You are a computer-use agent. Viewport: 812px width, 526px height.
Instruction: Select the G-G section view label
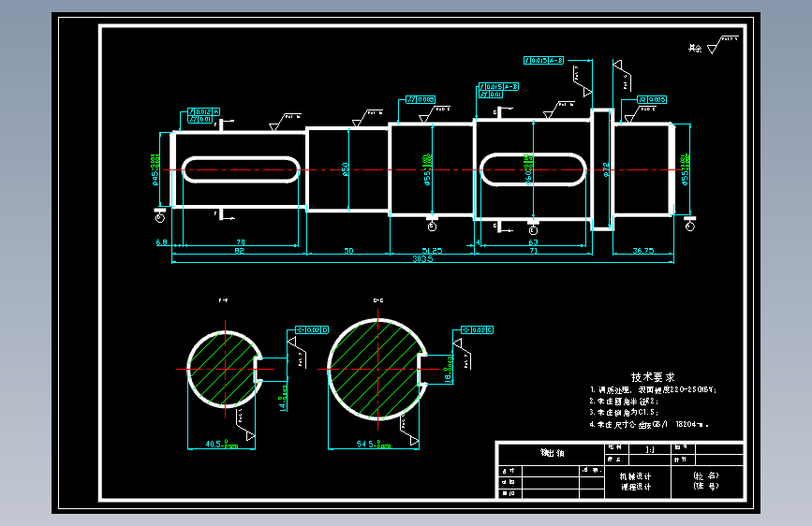click(378, 300)
